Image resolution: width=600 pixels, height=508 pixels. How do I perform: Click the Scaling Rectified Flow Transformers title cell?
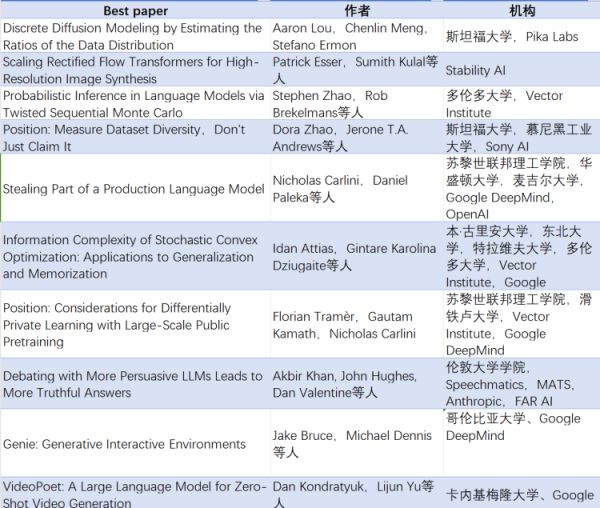132,70
